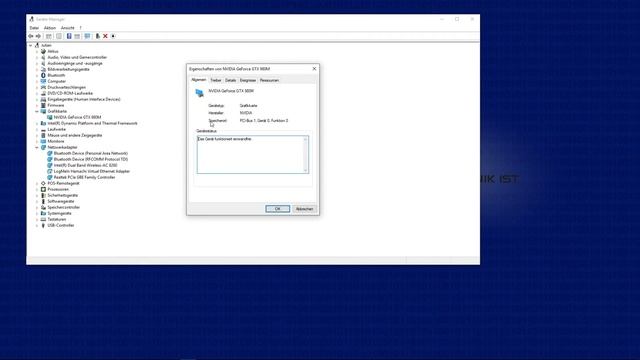Open the Datei menu
Screen dimensions: 640x360
pyautogui.click(x=34, y=28)
